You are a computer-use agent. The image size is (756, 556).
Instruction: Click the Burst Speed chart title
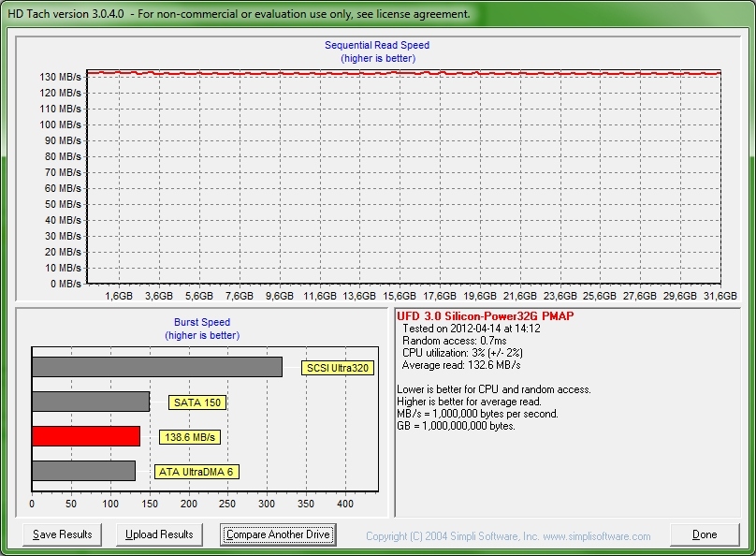202,322
